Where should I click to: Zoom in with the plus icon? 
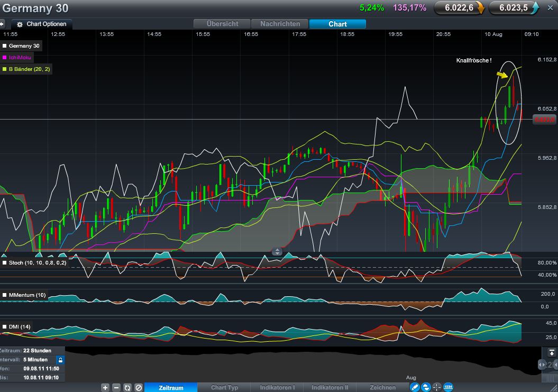tap(105, 388)
